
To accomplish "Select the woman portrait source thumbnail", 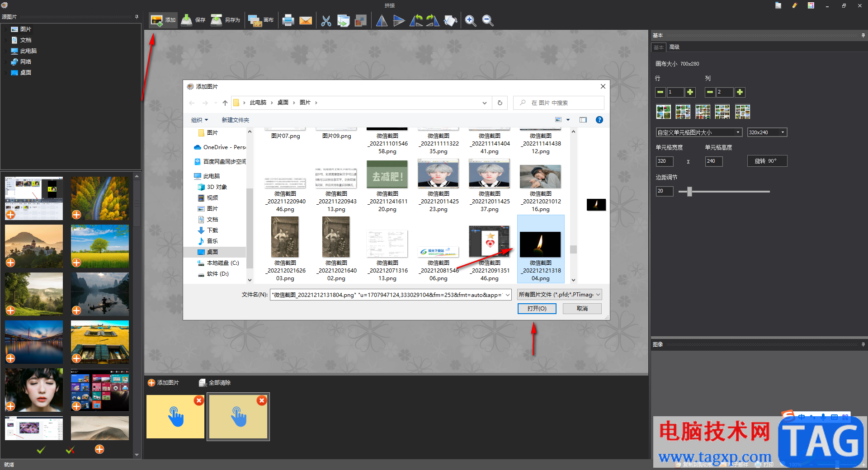I will click(34, 390).
